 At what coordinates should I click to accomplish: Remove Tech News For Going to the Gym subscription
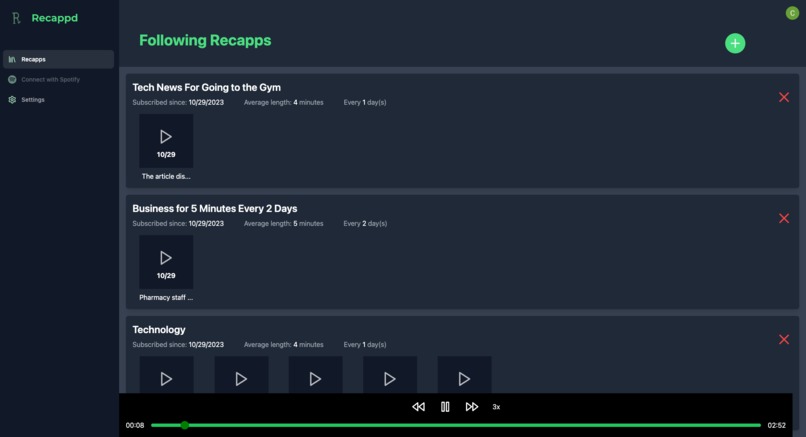click(x=783, y=97)
